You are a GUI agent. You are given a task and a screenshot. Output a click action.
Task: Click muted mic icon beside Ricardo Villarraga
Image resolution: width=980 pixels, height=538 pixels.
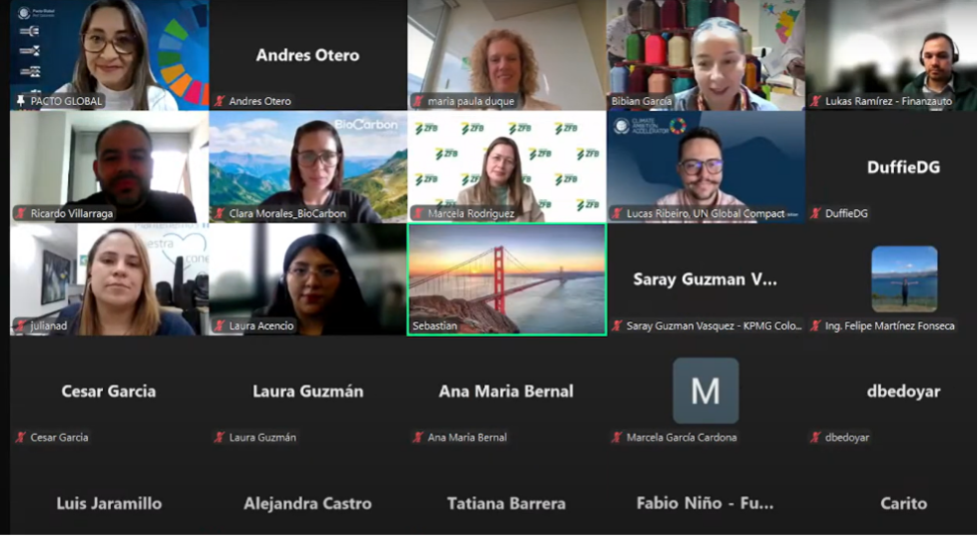[x=21, y=213]
